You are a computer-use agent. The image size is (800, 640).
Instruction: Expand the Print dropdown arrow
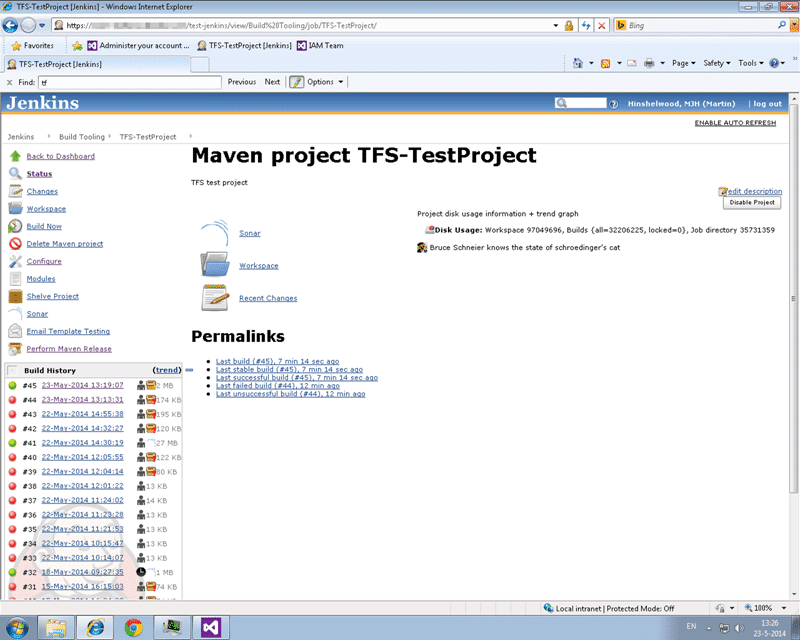coord(662,63)
